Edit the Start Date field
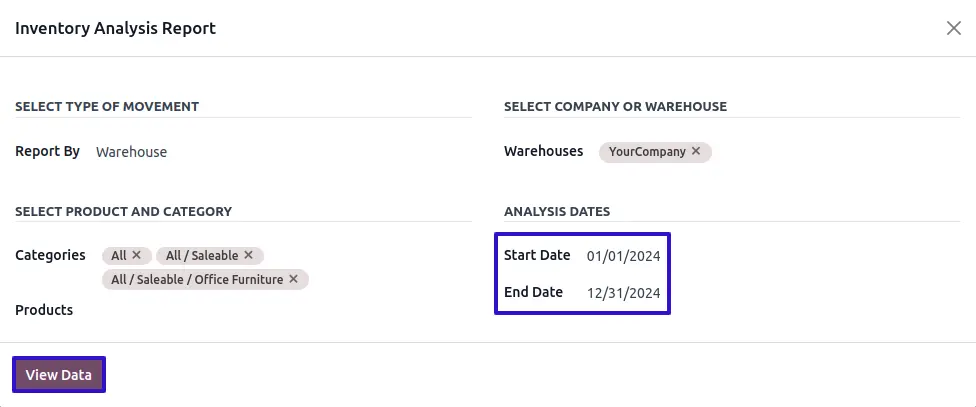976x407 pixels. [623, 256]
